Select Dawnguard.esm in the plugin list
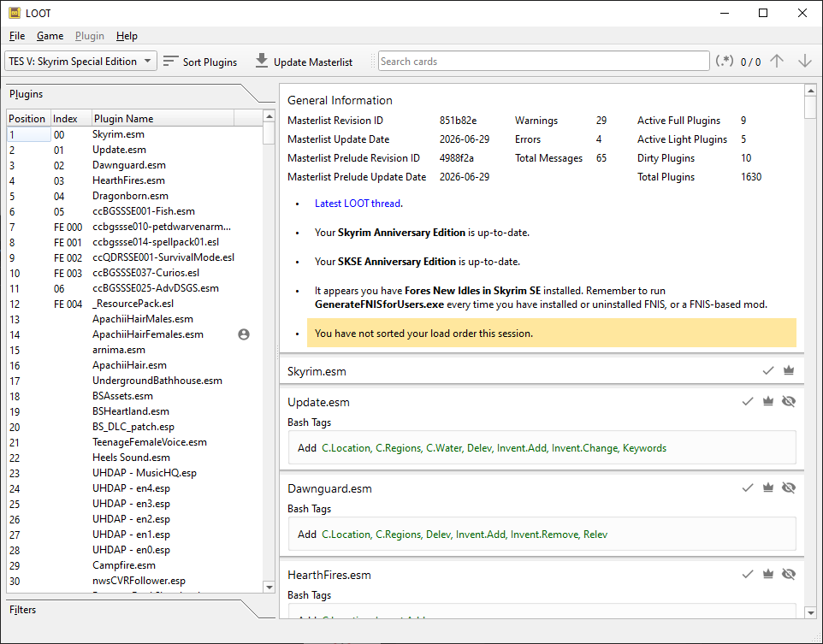This screenshot has width=823, height=644. (x=134, y=165)
